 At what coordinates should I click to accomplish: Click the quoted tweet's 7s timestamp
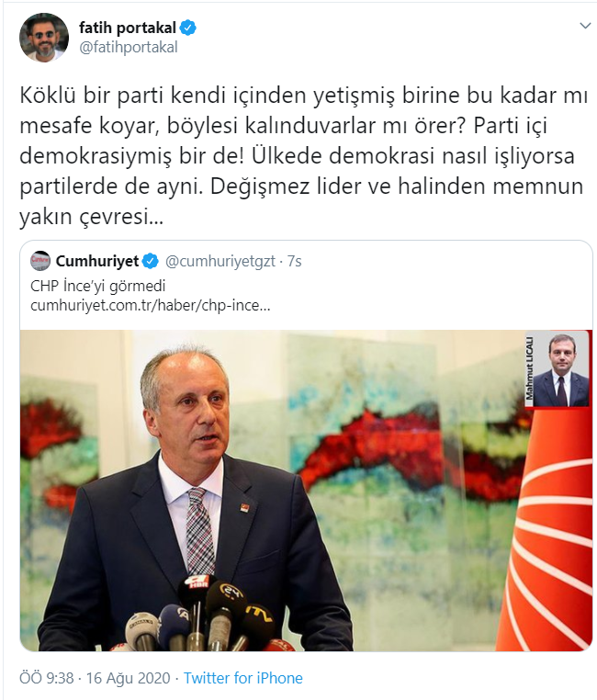(x=295, y=261)
